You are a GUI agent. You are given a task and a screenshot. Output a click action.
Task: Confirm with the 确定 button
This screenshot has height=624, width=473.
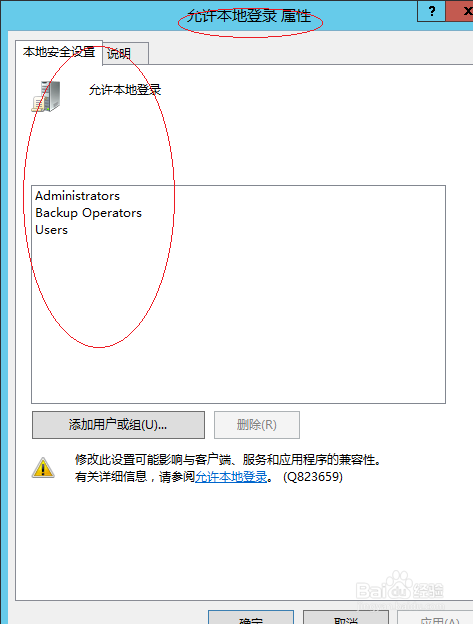(x=251, y=618)
